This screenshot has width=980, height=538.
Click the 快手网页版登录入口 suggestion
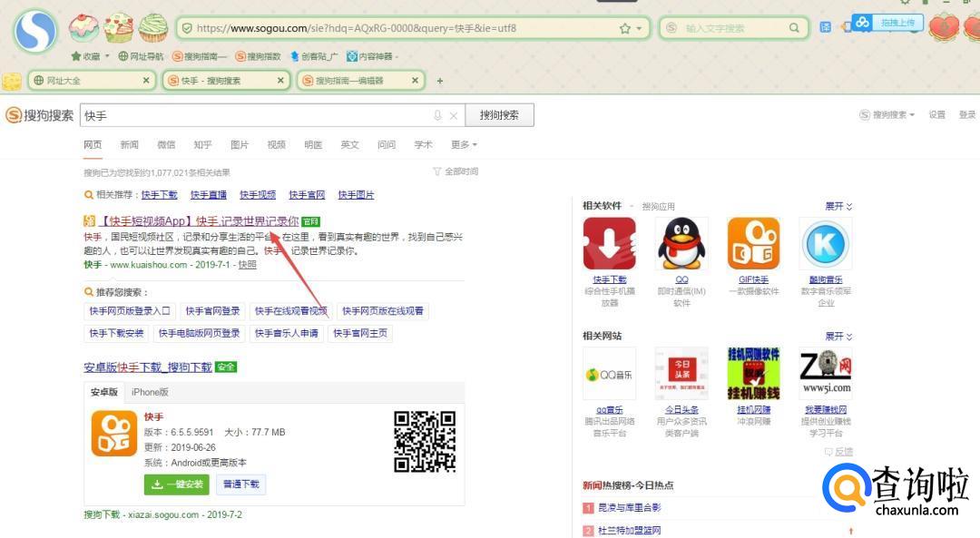(130, 310)
